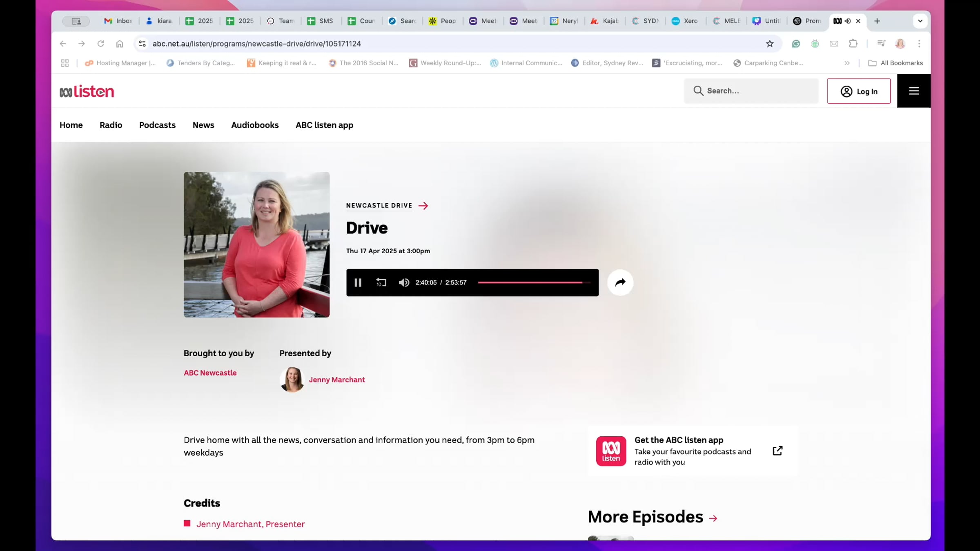Switch to the Peop tab
Image resolution: width=980 pixels, height=551 pixels.
[443, 21]
